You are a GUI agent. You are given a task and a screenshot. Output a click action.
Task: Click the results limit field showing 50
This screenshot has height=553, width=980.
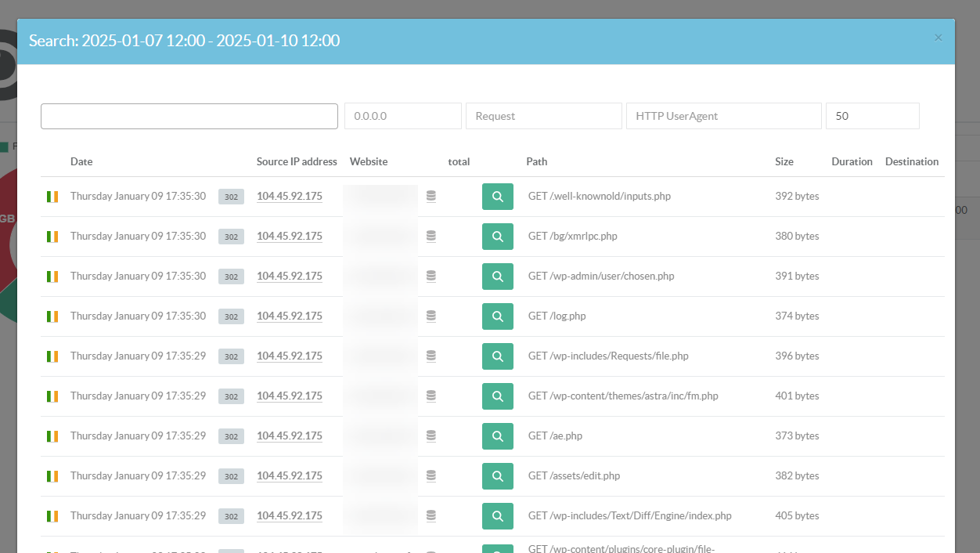coord(872,116)
